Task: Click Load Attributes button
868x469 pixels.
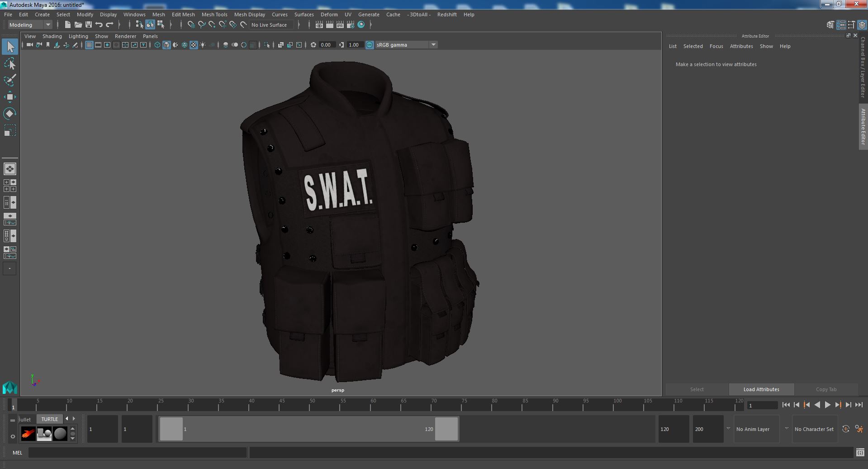Action: coord(761,389)
